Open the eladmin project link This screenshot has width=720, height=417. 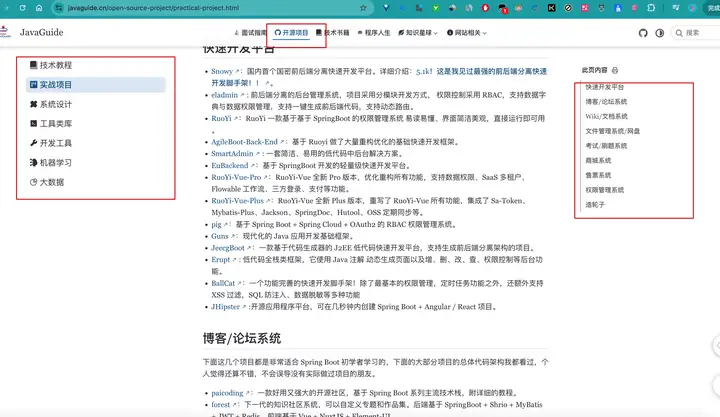click(x=227, y=95)
